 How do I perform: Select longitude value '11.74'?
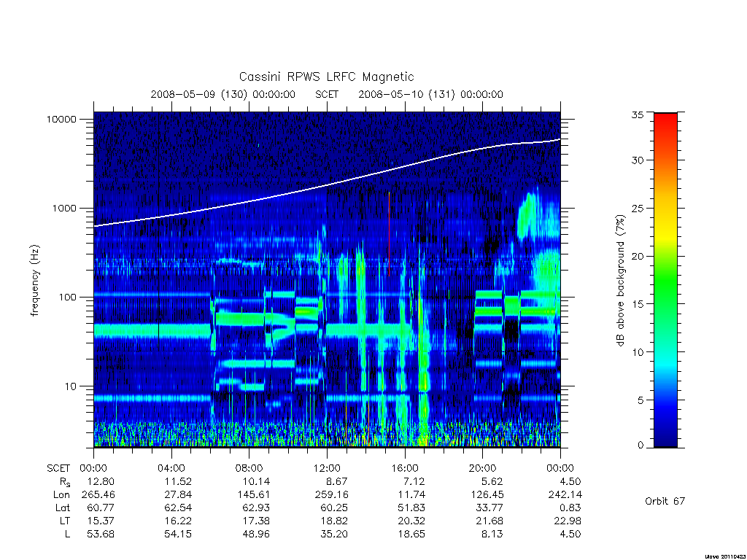[x=411, y=495]
